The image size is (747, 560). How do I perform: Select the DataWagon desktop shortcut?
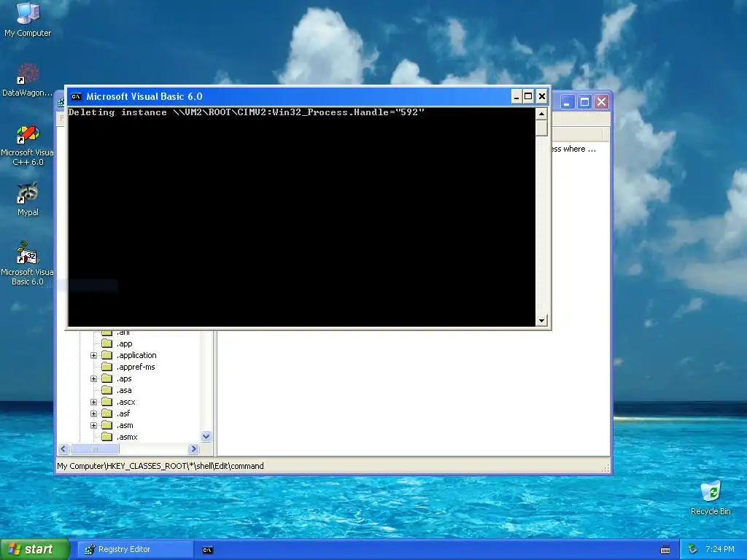[x=28, y=80]
